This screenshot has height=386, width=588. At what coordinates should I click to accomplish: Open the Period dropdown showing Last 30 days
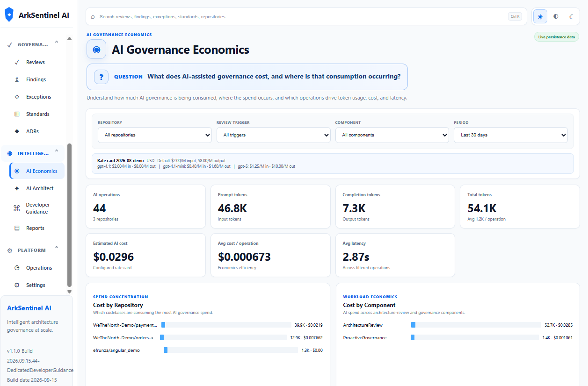click(511, 135)
